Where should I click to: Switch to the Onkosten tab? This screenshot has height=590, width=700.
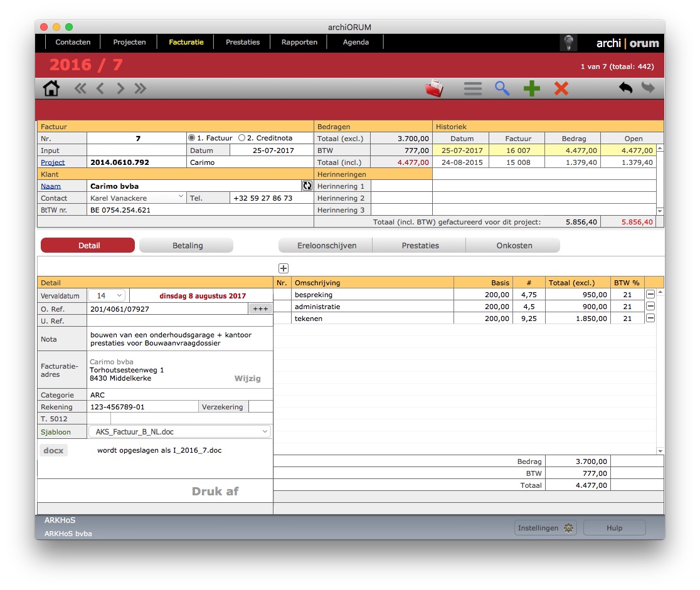pyautogui.click(x=513, y=245)
